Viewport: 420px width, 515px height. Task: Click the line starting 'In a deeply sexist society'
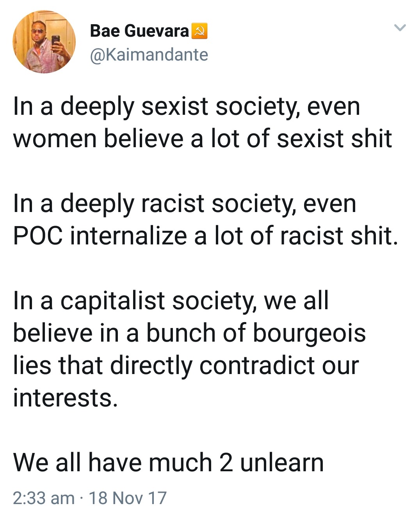186,106
